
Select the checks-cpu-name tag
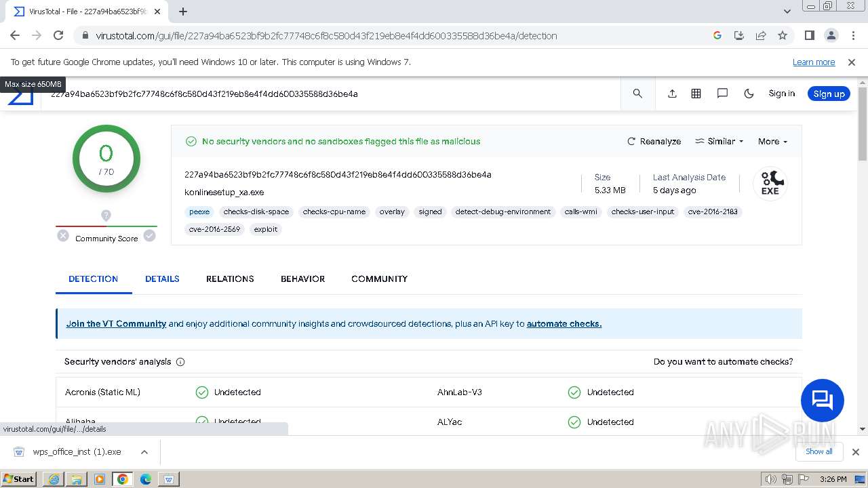[334, 211]
